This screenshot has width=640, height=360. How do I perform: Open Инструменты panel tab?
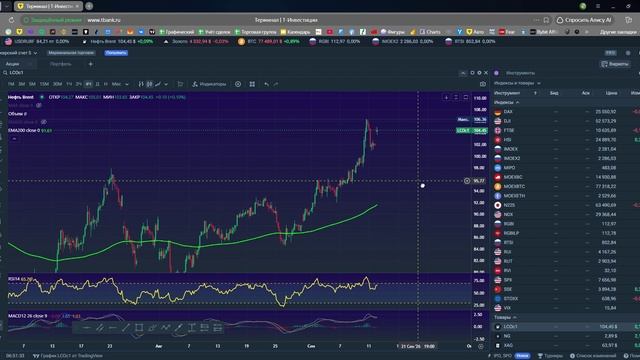pyautogui.click(x=520, y=73)
